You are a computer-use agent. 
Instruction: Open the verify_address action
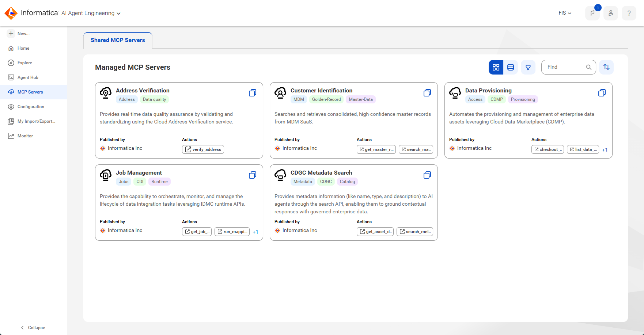tap(203, 149)
